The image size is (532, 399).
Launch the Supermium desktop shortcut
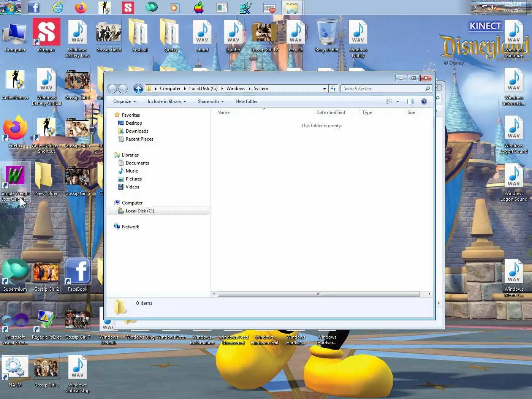[x=15, y=275]
